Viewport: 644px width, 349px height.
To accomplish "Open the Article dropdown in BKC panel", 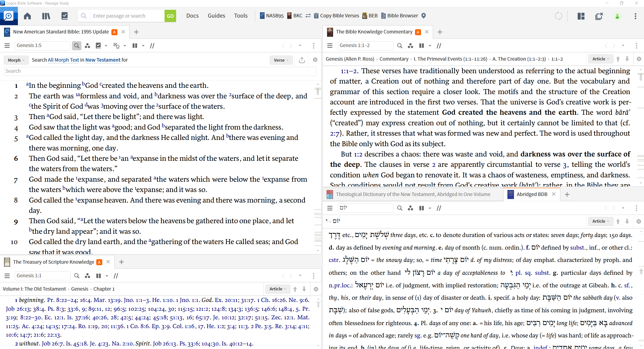I will 601,59.
